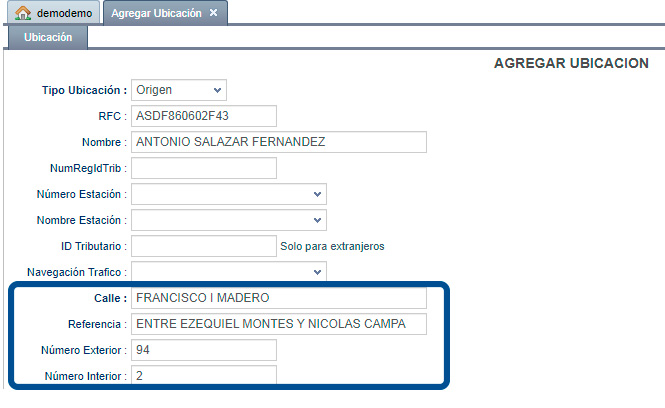Expand the Número Estación dropdown

229,194
